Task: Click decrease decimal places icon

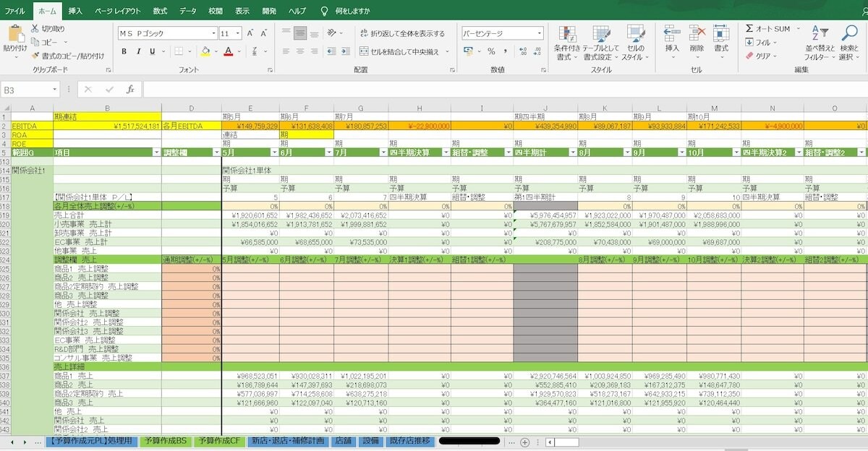Action: [538, 51]
